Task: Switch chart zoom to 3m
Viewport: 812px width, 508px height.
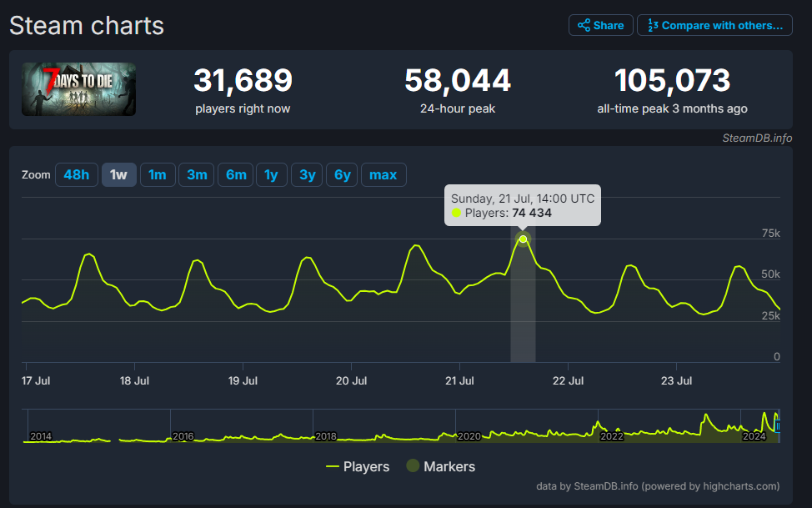Action: 197,174
